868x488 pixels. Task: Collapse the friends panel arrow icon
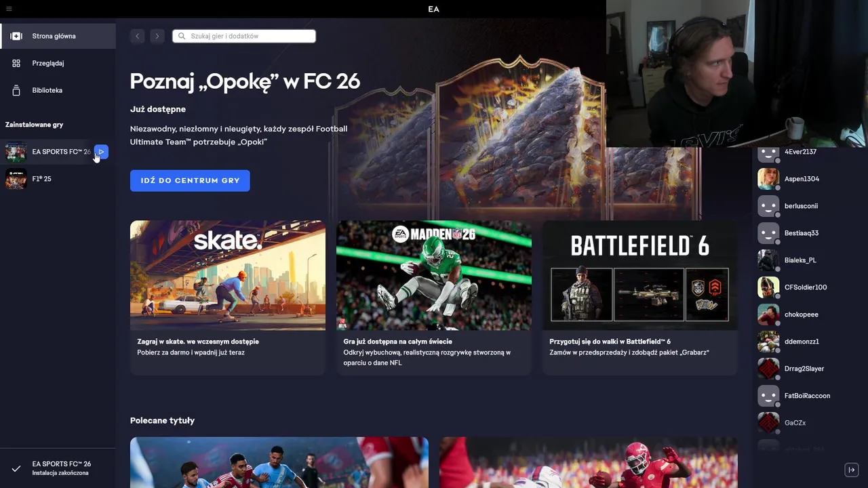click(852, 470)
